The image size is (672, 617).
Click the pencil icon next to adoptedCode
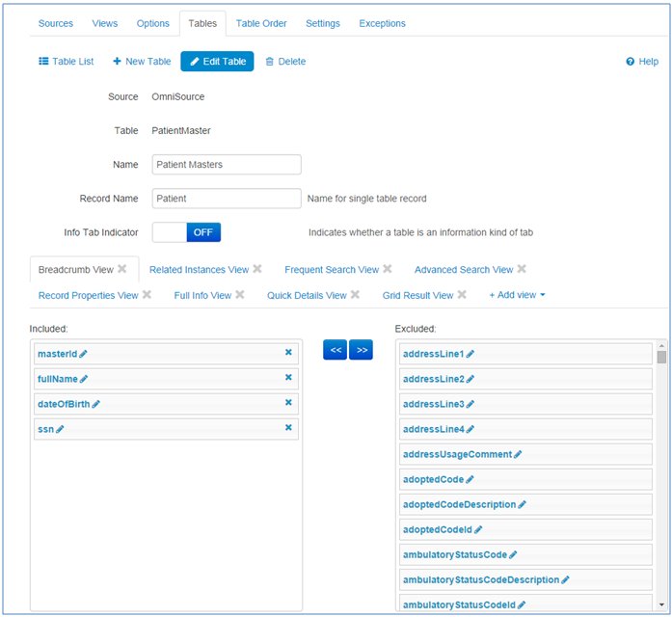tap(470, 479)
